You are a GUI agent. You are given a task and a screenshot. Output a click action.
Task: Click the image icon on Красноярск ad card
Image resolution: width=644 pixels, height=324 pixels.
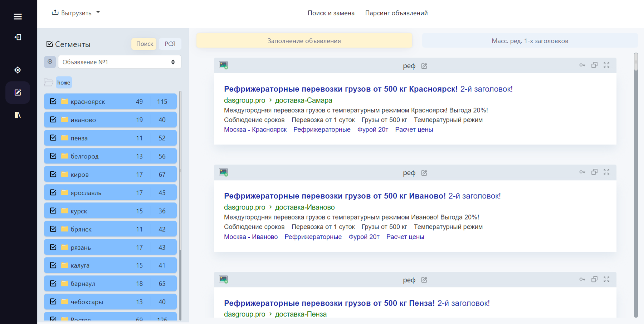(224, 65)
